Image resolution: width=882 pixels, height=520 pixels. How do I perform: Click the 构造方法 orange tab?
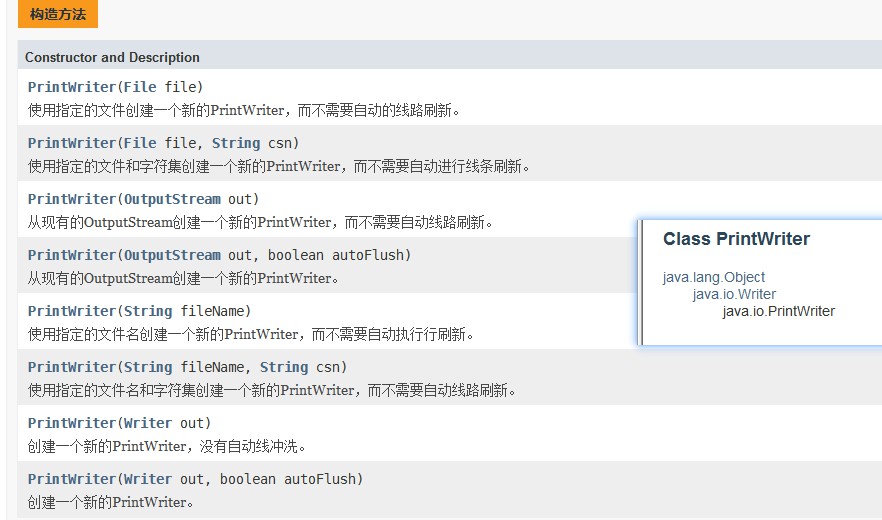[58, 14]
